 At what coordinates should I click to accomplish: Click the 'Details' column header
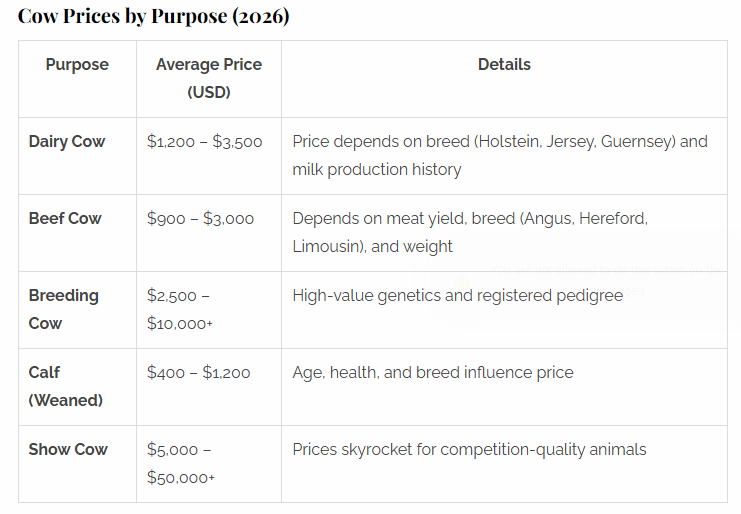point(504,64)
